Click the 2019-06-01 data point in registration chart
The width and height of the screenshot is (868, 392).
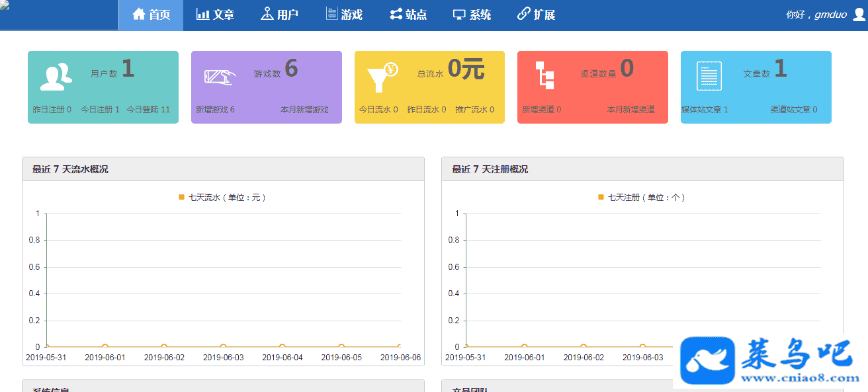click(x=525, y=346)
